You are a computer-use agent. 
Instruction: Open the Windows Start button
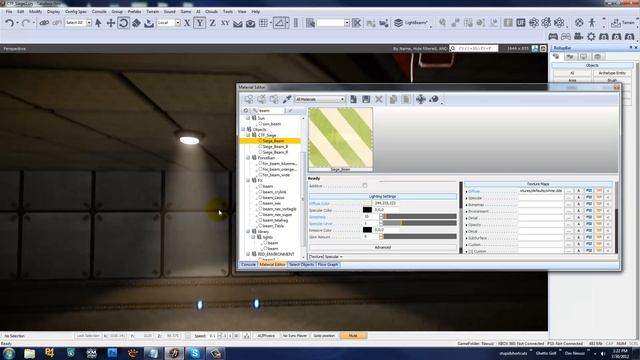9,353
